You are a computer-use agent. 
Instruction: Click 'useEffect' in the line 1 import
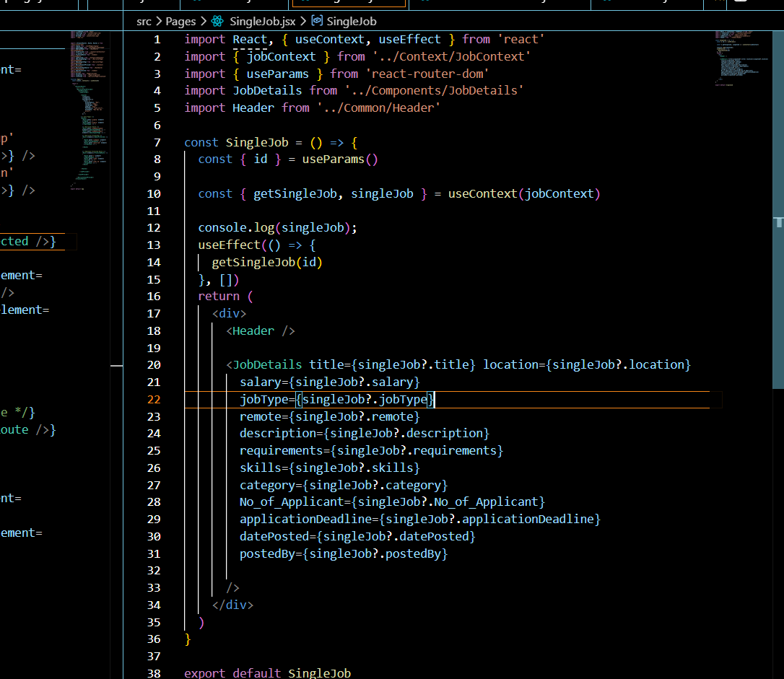[x=409, y=40]
